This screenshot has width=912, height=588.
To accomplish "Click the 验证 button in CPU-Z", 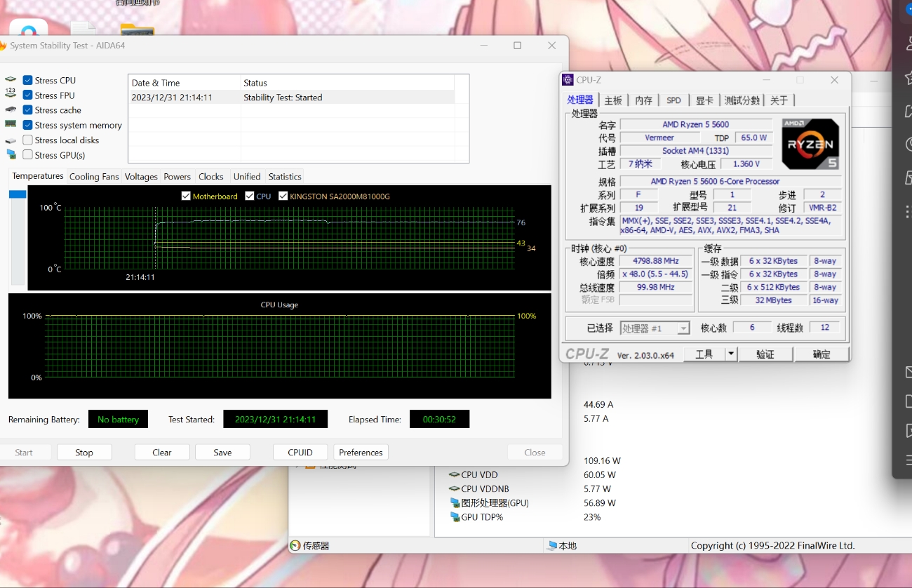I will coord(765,354).
